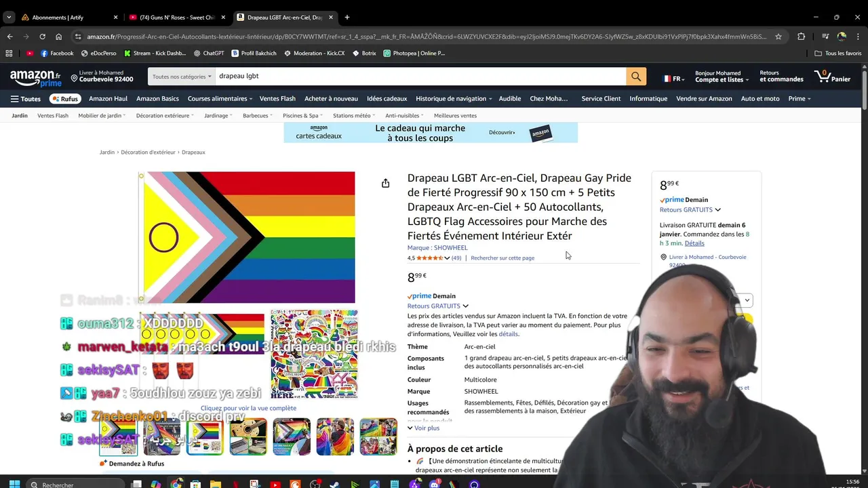Open the Botrix bookmark
Screen dimensions: 868x488
[x=364, y=53]
